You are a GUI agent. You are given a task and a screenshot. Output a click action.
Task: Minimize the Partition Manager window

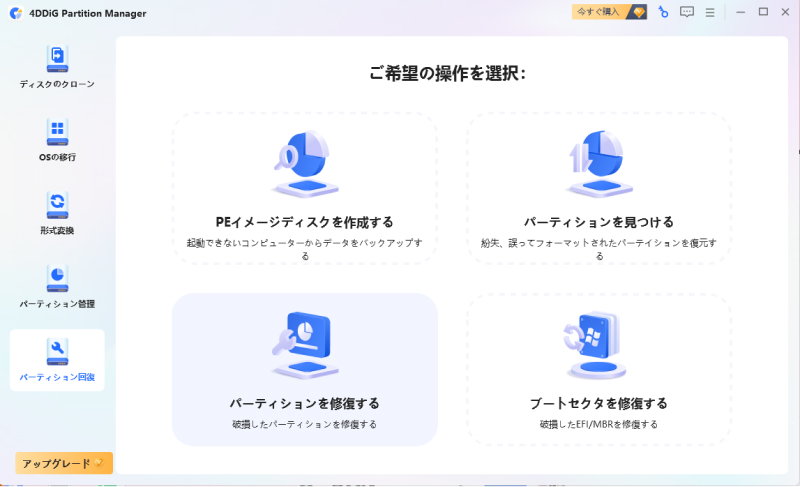[741, 12]
